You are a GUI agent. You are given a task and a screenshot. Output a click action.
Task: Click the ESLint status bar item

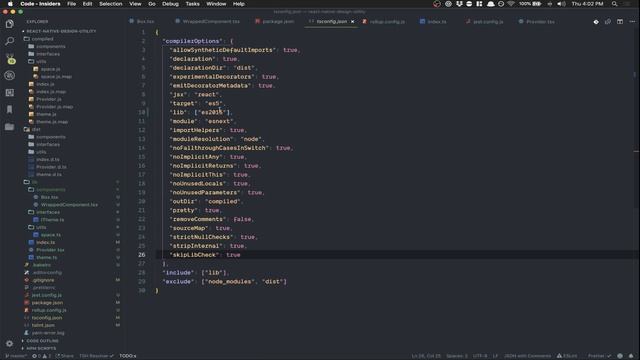pos(567,356)
